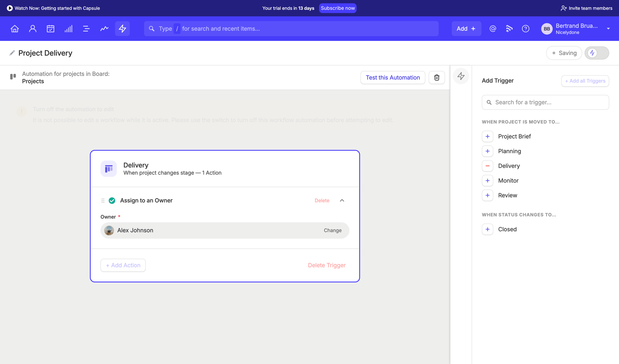Open the account dropdown next to Nicelydone

[608, 28]
